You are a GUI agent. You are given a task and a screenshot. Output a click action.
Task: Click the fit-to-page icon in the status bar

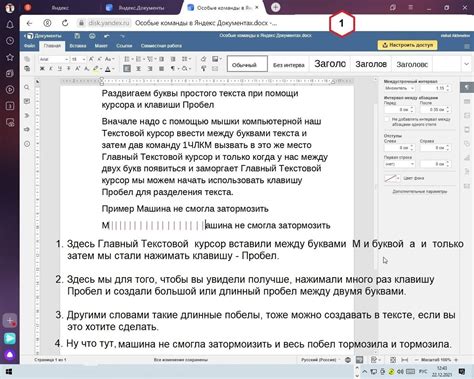[393, 360]
